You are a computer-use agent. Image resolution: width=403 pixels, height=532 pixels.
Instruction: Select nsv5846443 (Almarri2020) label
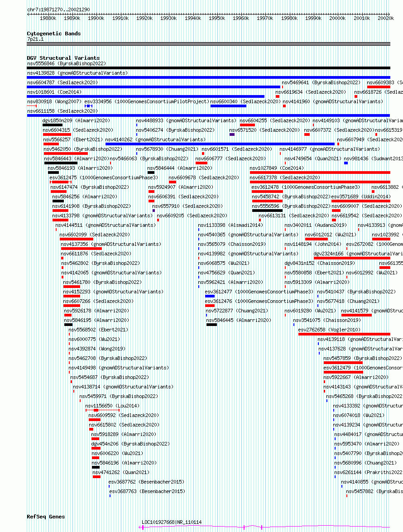[77, 158]
